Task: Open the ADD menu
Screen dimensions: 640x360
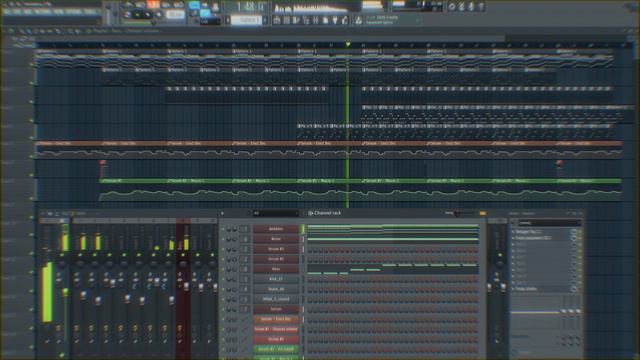Action: click(x=28, y=12)
